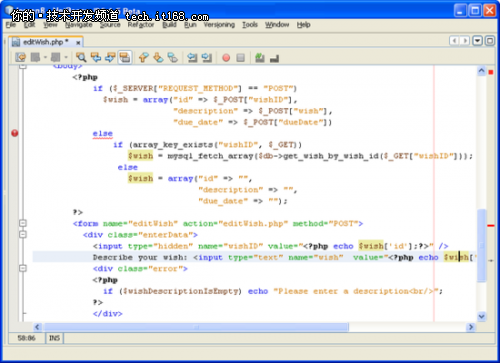Jump to the last edit location

coord(21,58)
